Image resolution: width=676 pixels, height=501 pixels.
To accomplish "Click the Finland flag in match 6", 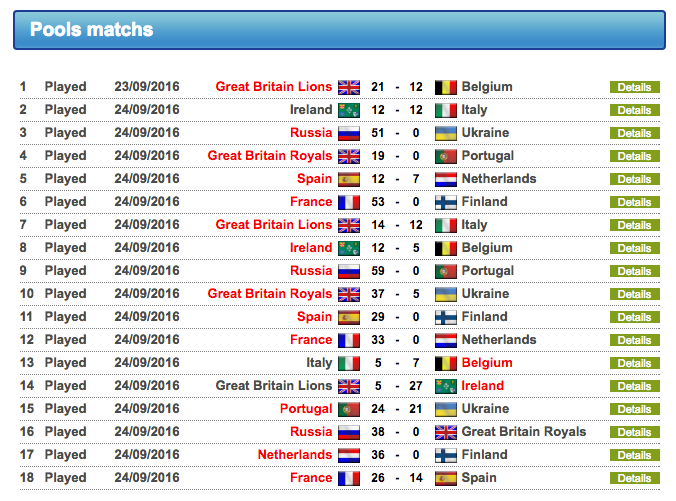I will pos(446,202).
